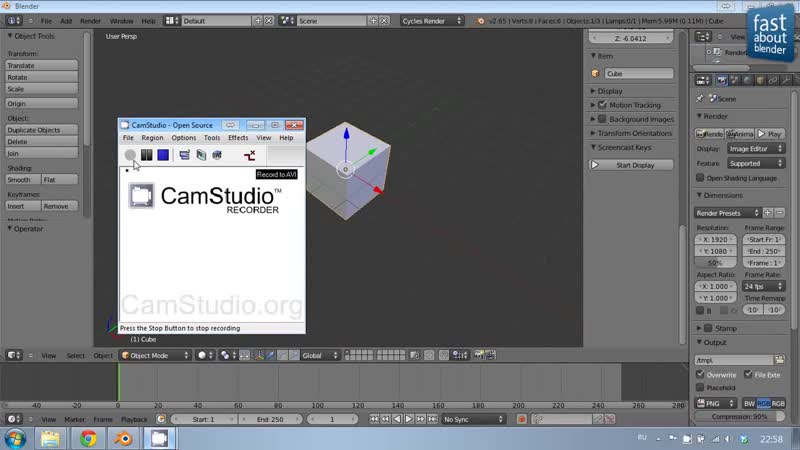The height and width of the screenshot is (450, 800).
Task: Click the Translate button
Action: tap(41, 65)
